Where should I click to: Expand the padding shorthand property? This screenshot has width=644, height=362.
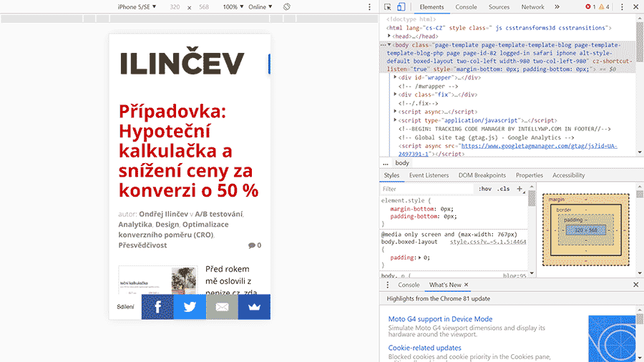click(420, 258)
